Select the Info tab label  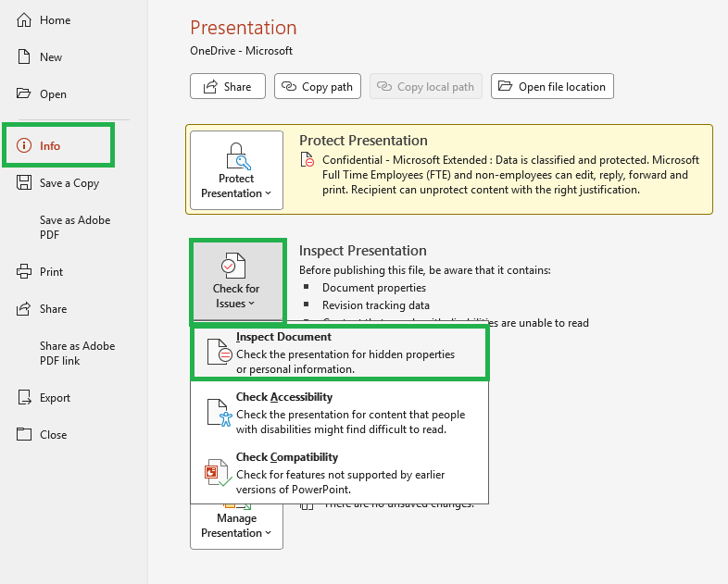click(50, 145)
